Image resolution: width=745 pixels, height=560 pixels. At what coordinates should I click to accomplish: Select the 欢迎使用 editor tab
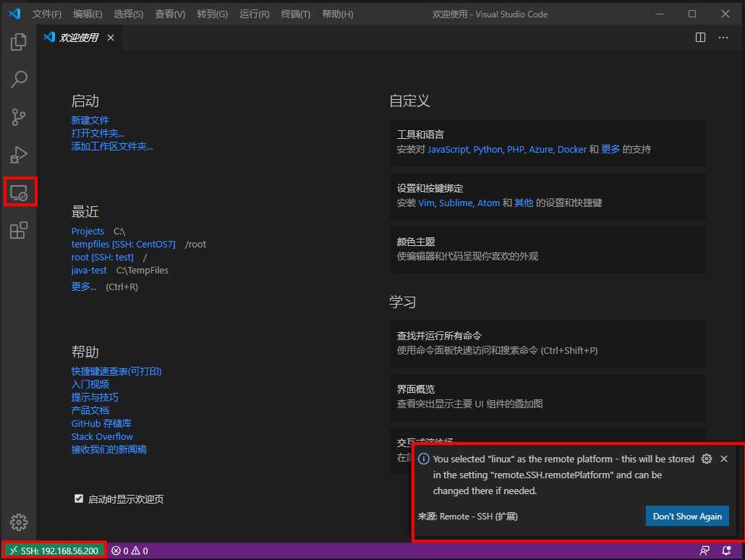point(79,38)
